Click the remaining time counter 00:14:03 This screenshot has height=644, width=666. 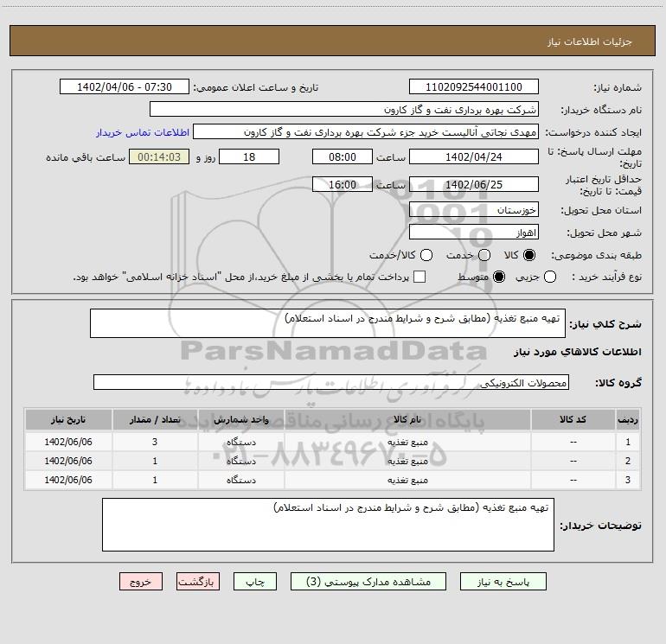tap(159, 156)
